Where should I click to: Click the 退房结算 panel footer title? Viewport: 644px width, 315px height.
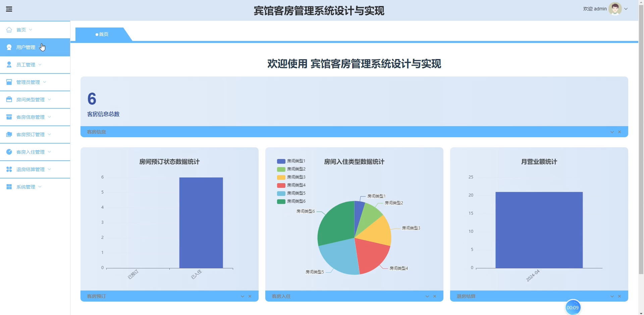point(466,296)
